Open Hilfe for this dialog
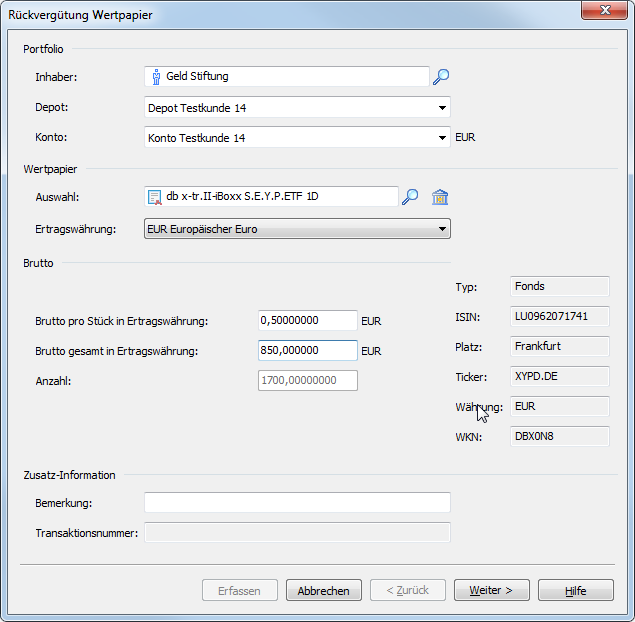The image size is (635, 622). click(x=575, y=590)
